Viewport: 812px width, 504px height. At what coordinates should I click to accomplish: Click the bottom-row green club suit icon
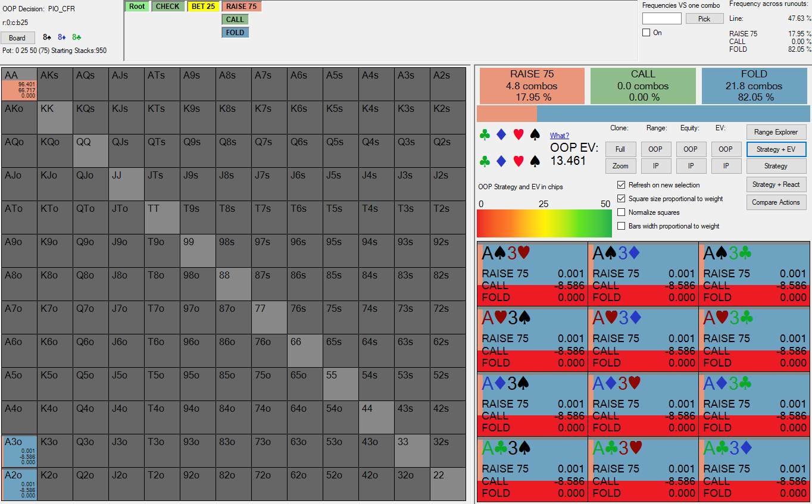(485, 161)
